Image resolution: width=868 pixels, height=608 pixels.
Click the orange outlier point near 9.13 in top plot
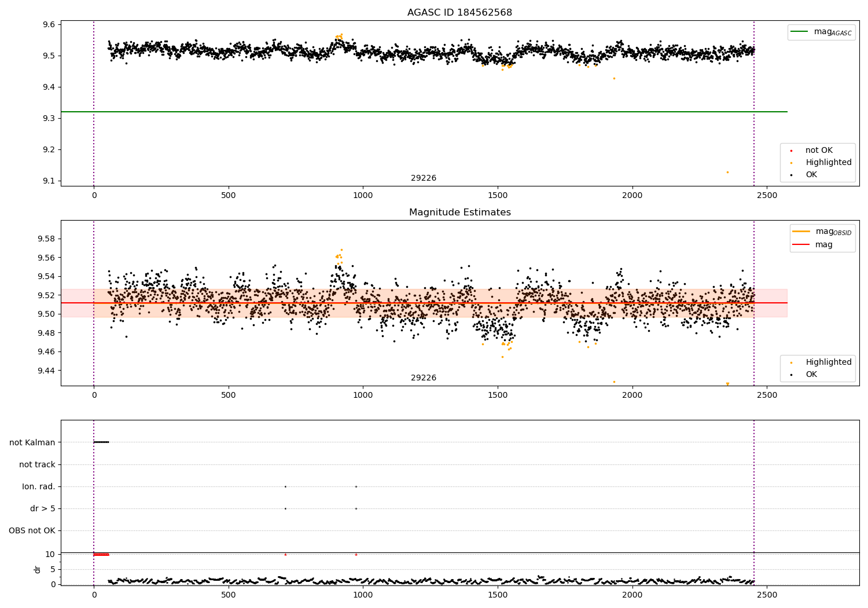pos(727,172)
